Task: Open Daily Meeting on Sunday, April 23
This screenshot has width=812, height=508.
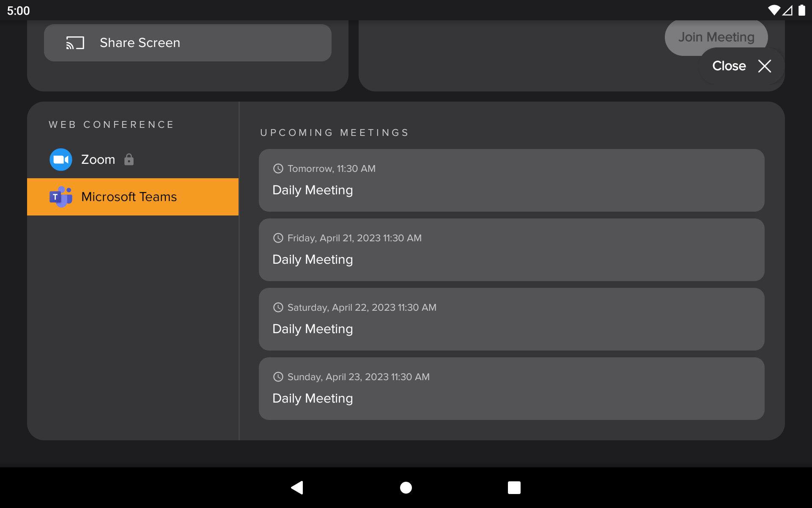Action: point(512,389)
